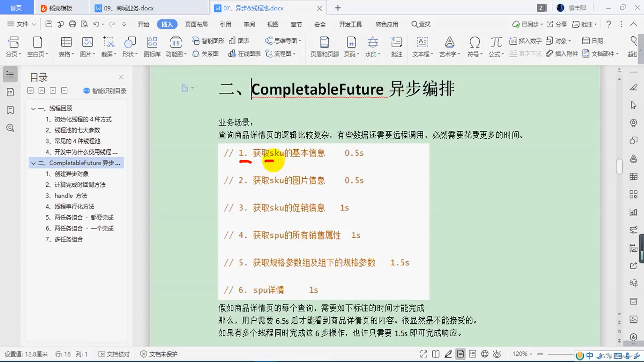Collapse the 一、线程回顾 outline section

point(33,109)
